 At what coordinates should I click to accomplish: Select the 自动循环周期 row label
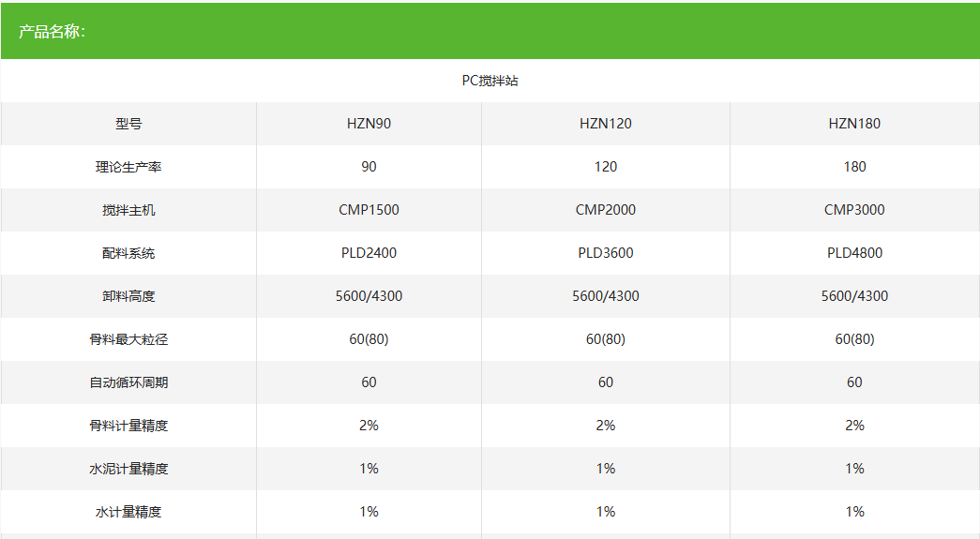click(128, 382)
